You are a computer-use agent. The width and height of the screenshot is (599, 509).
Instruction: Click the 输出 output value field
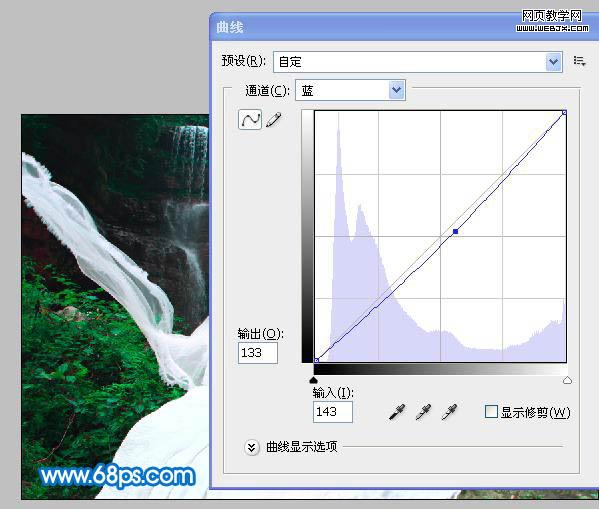point(257,352)
